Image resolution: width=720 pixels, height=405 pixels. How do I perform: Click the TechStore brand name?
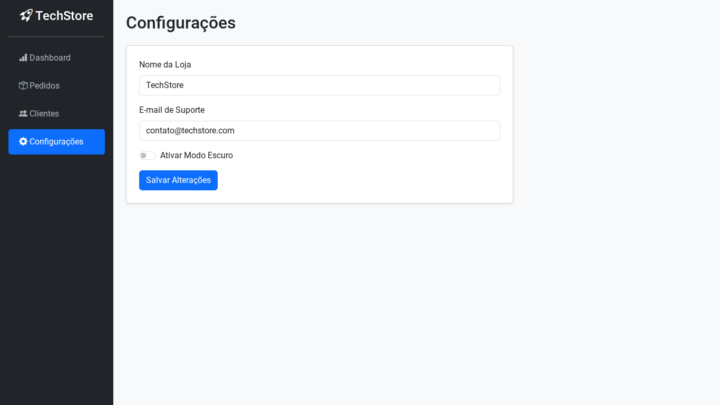[x=64, y=15]
